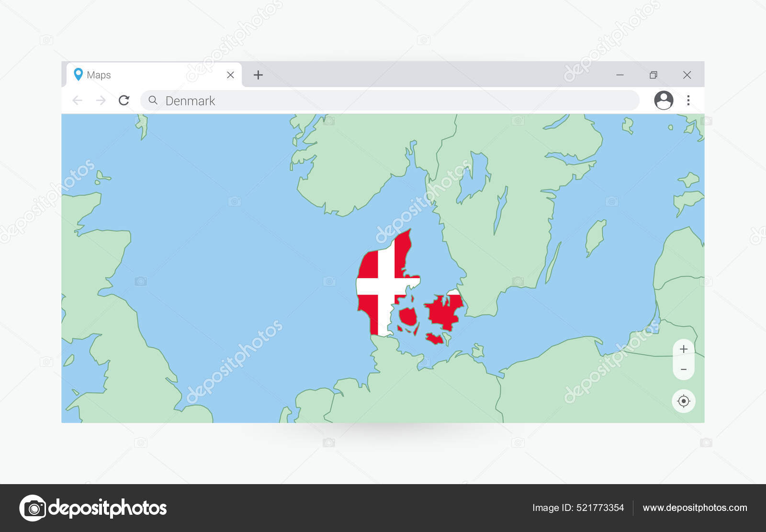Click the map pin icon on the Maps tab

click(78, 75)
